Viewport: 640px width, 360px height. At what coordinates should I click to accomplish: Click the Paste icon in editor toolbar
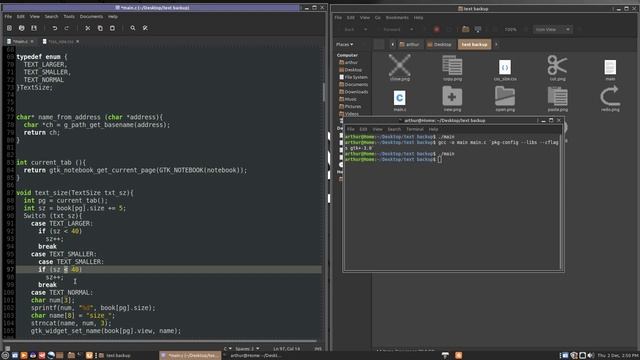112,28
